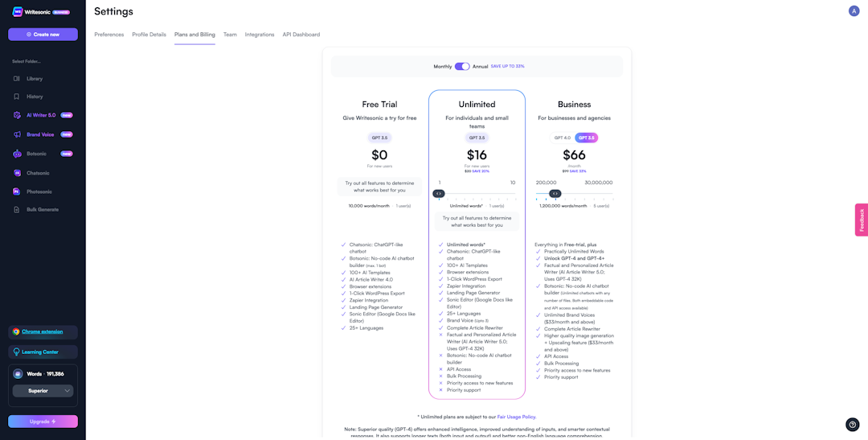Click 'Priority support' in Business features
This screenshot has height=440, width=868.
[561, 376]
